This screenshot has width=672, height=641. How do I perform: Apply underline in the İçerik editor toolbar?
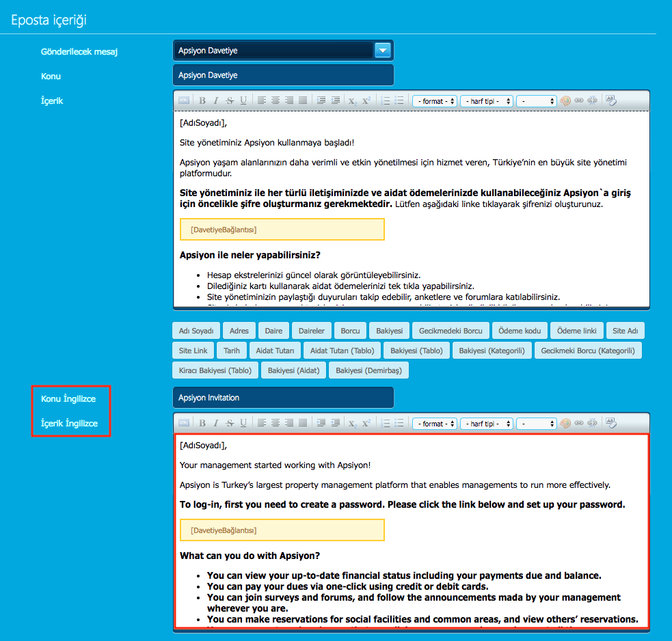(243, 100)
